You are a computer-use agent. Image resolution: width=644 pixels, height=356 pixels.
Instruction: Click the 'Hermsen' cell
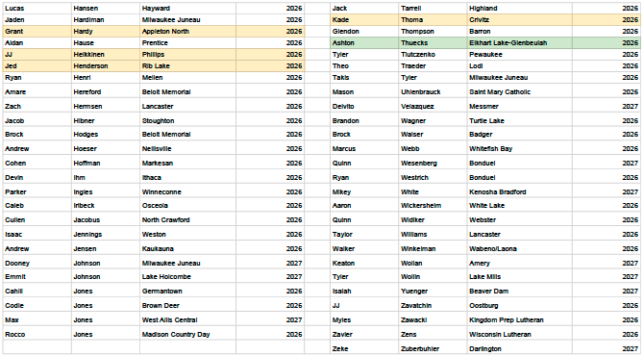pos(106,106)
